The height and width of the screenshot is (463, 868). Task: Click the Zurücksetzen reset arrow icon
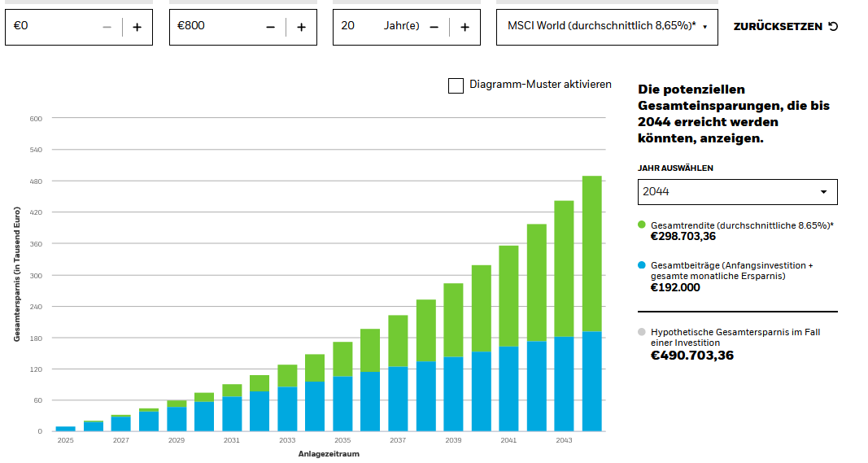pos(833,26)
